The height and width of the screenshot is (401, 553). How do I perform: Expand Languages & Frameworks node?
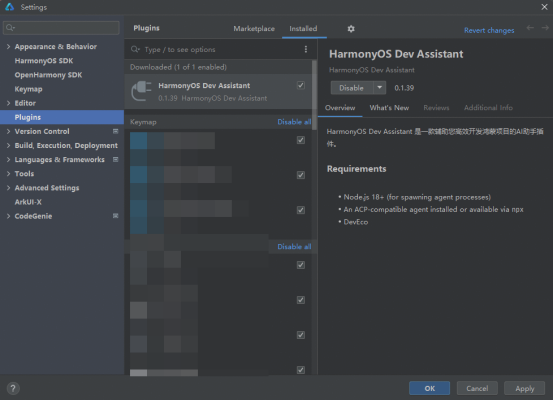(x=8, y=159)
